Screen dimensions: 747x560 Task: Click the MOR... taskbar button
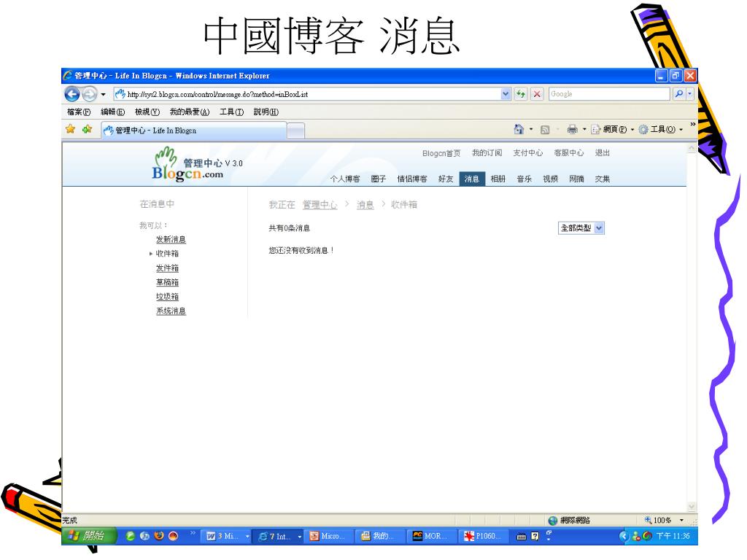pos(432,536)
